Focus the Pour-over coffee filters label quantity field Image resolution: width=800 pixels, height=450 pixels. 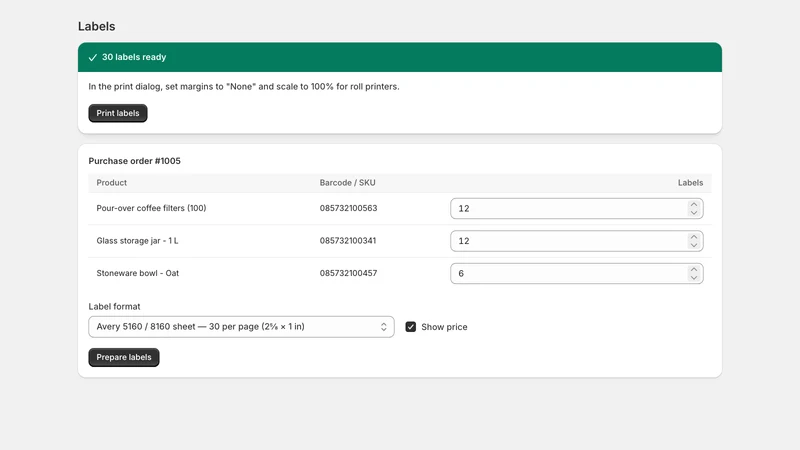pos(577,209)
